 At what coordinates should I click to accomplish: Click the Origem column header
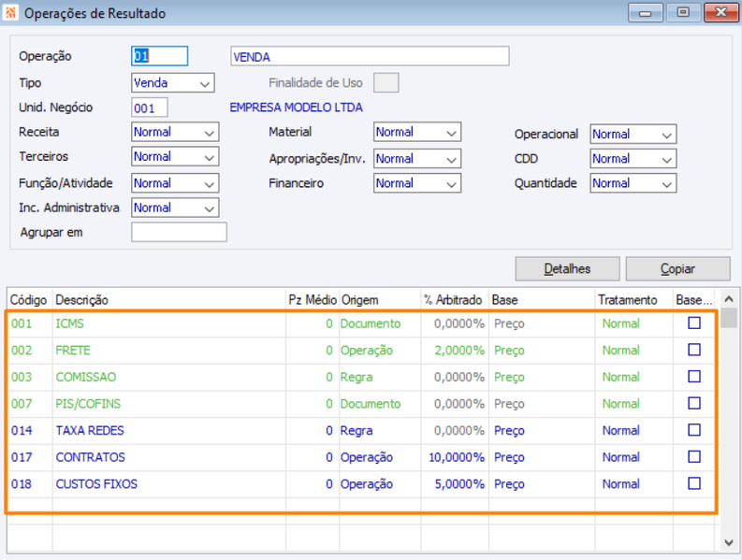[380, 300]
